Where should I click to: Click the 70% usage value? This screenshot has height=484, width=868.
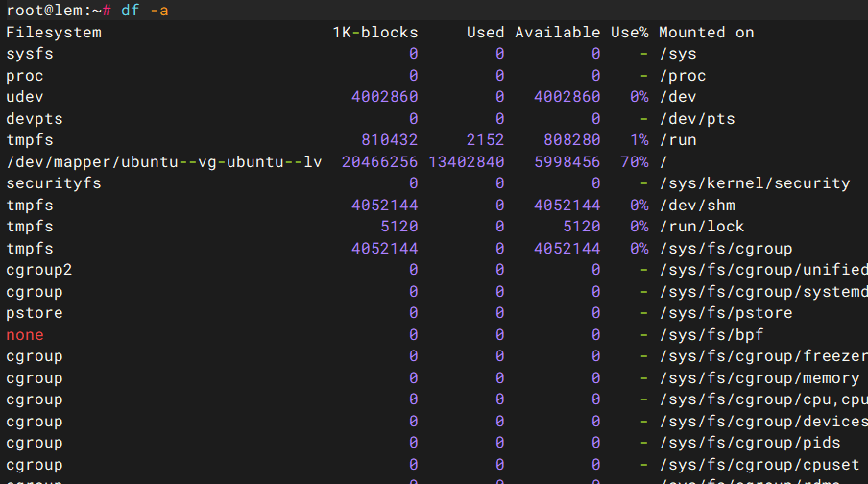pos(634,161)
